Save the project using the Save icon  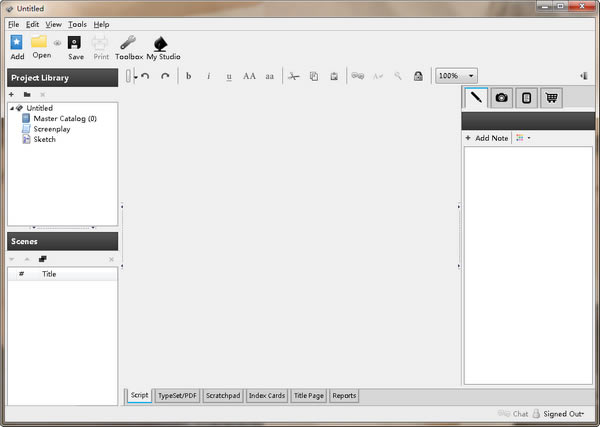point(75,46)
